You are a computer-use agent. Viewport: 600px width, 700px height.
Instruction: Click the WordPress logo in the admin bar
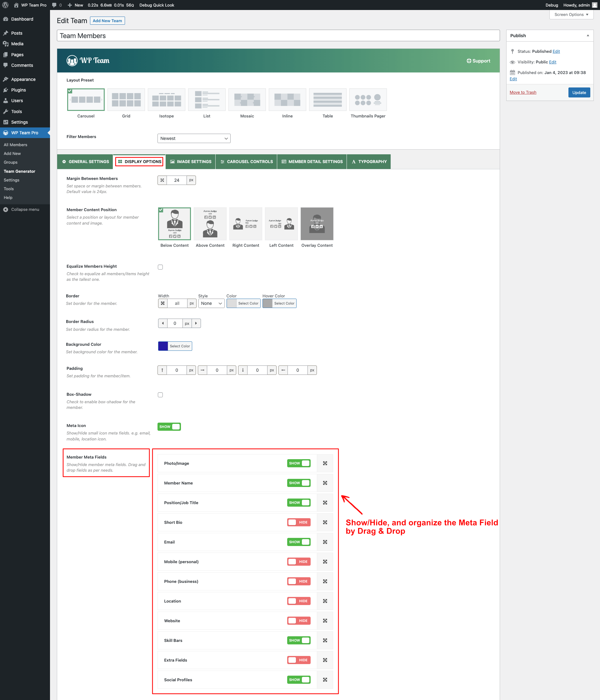click(5, 5)
